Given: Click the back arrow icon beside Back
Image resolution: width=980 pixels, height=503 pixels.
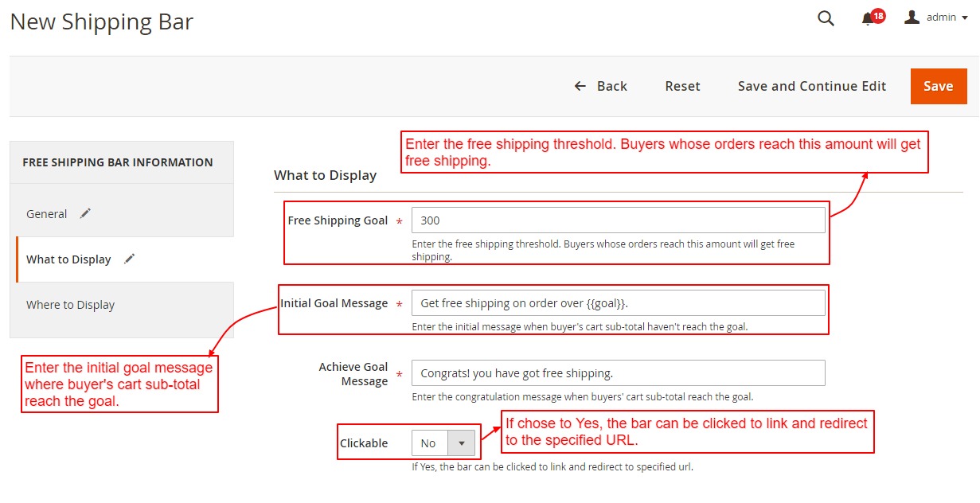Looking at the screenshot, I should click(x=580, y=86).
